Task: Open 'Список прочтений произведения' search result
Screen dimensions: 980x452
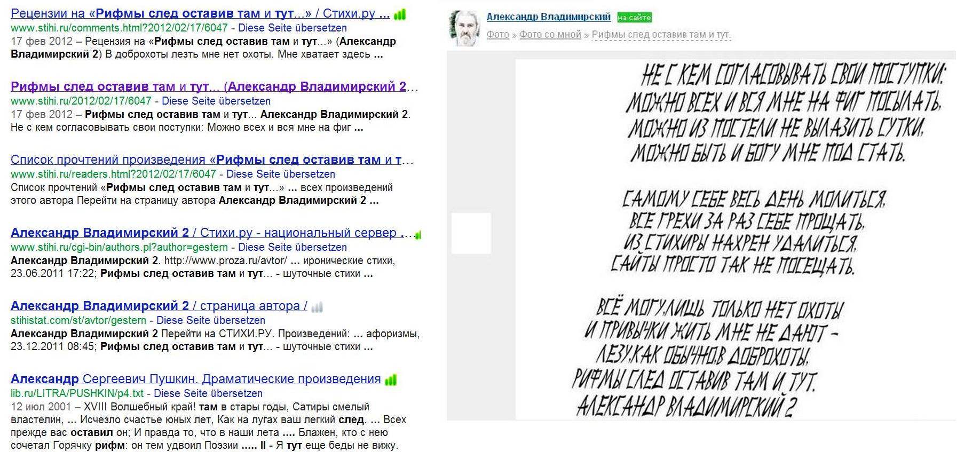Action: point(211,160)
